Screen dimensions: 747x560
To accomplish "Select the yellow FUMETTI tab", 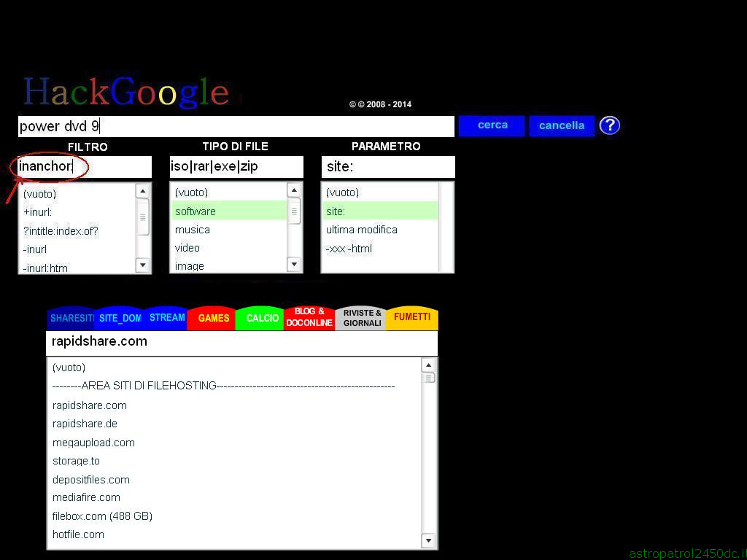I will click(412, 318).
